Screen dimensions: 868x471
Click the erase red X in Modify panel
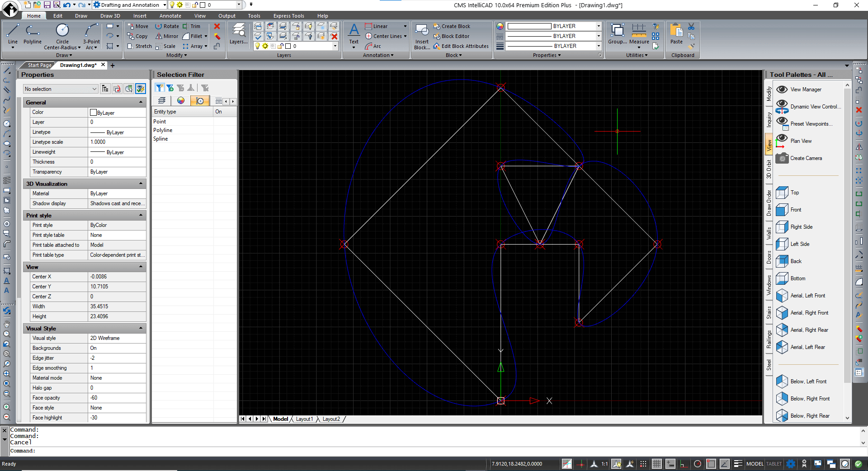217,26
